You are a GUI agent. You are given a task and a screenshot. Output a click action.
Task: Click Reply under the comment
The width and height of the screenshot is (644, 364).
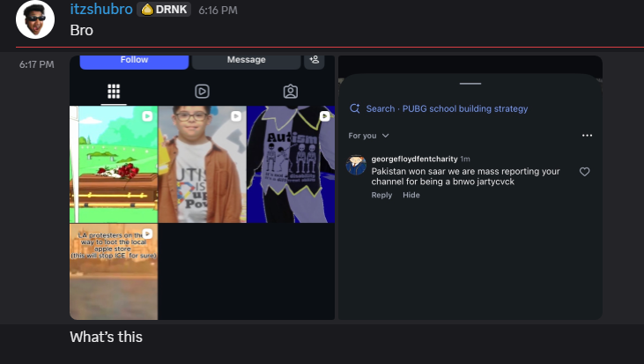pos(381,195)
